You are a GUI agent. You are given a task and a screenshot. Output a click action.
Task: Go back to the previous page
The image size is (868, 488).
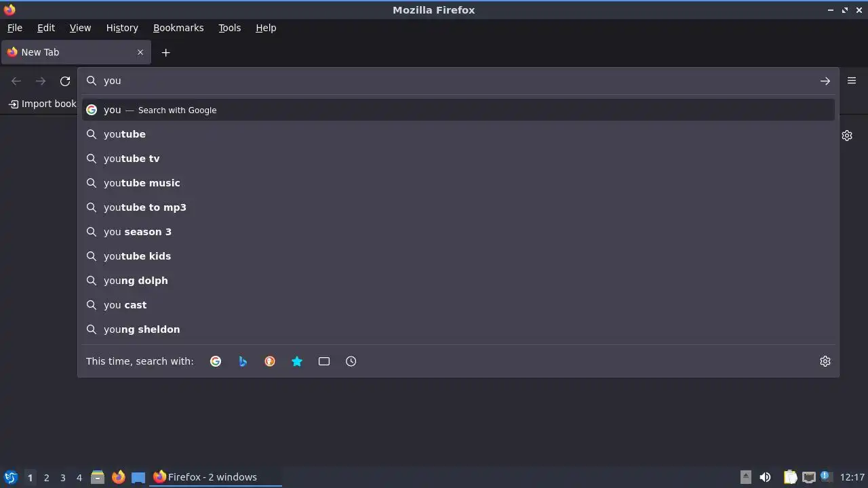coord(16,81)
